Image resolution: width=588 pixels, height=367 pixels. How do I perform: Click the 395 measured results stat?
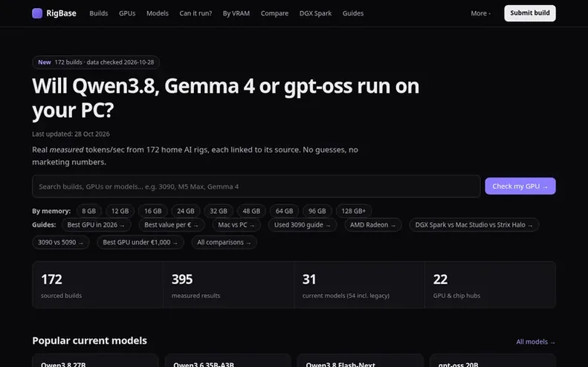(x=229, y=285)
